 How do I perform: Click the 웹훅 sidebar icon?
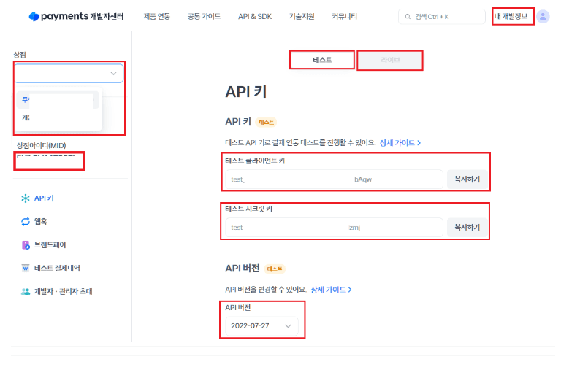click(x=26, y=221)
